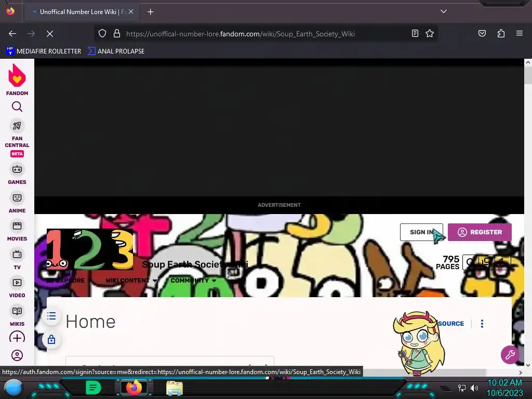532x399 pixels.
Task: Click the Firefox taskbar icon
Action: pos(134,388)
